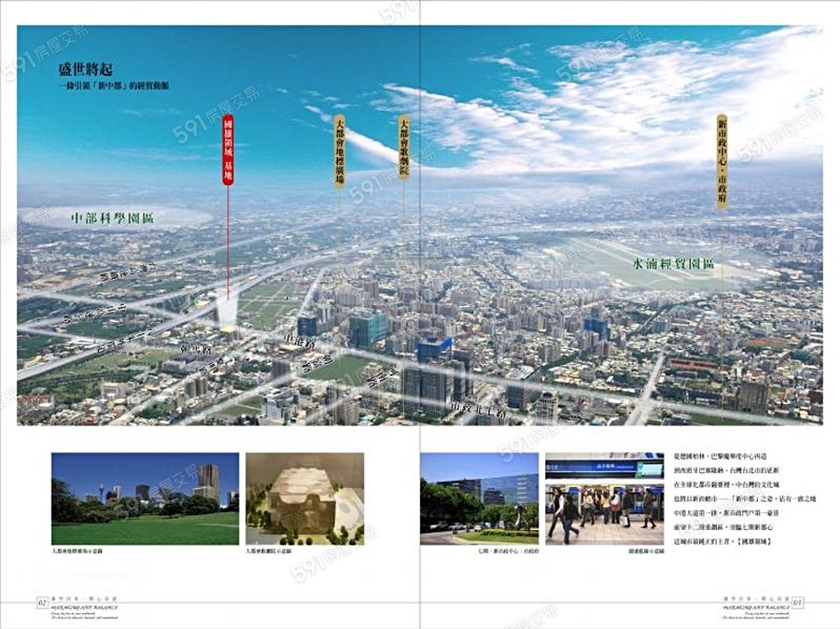840x629 pixels.
Task: Click the page 02 number badge
Action: [x=41, y=601]
